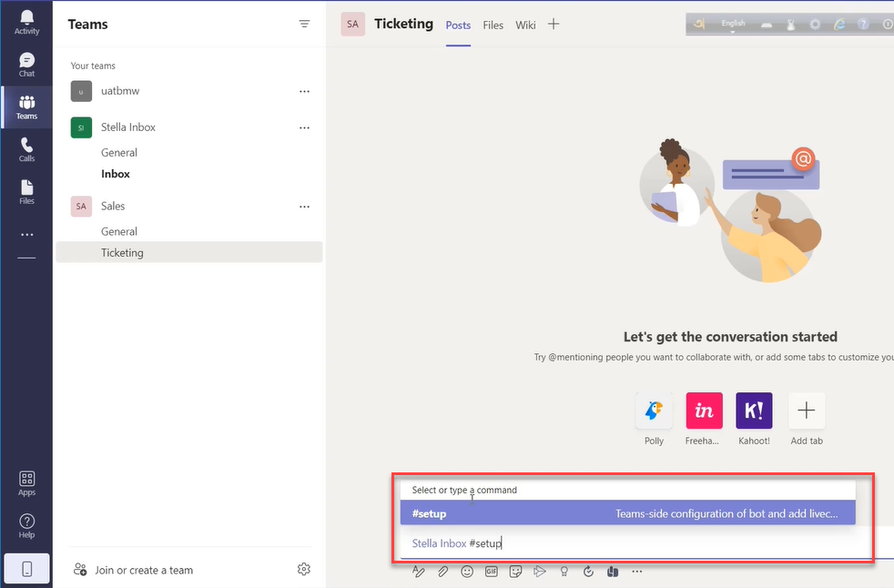This screenshot has height=588, width=894.
Task: Open the English language dropdown
Action: coord(733,25)
